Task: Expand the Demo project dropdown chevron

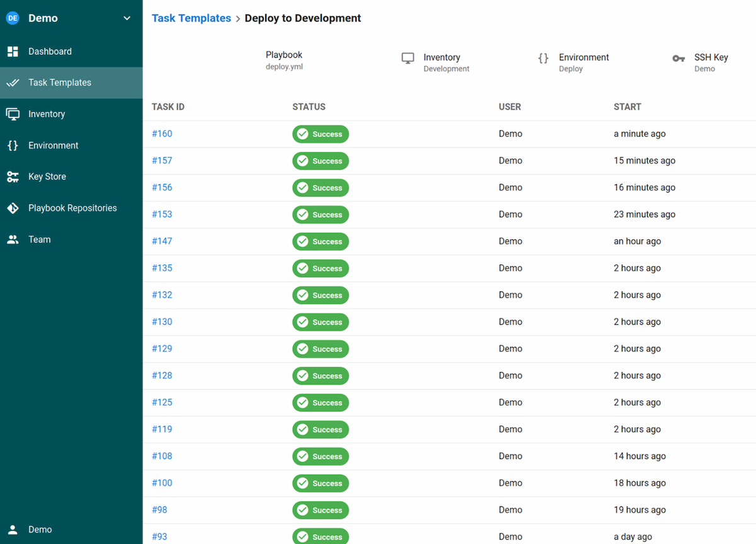Action: click(127, 18)
